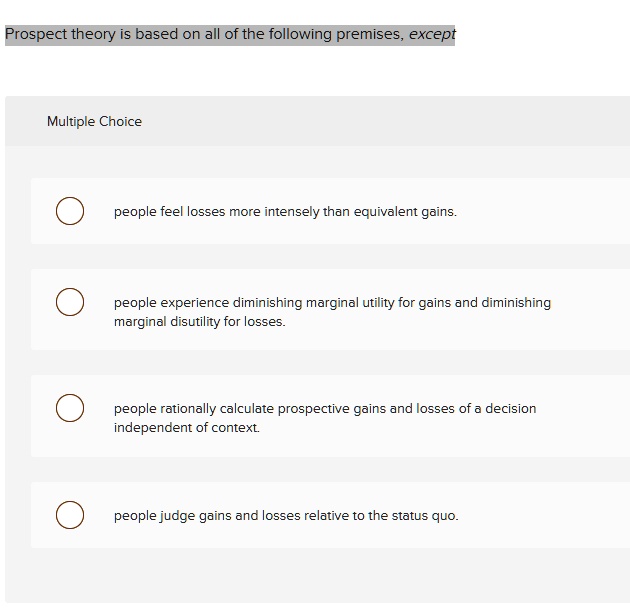Click the italic word 'except'

coord(432,35)
